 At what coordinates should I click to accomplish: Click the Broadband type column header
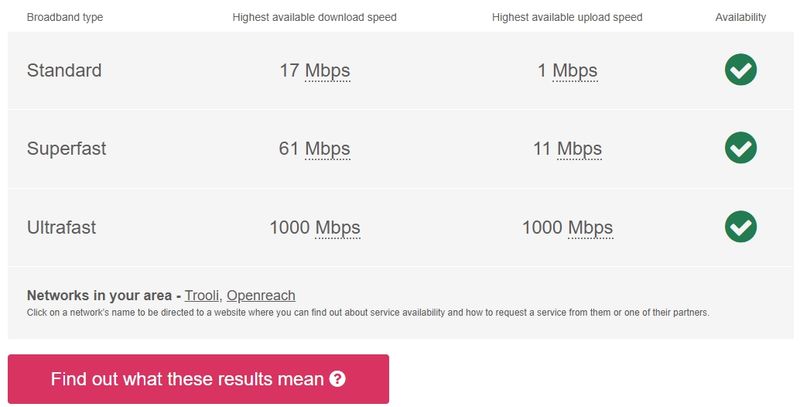pos(65,17)
